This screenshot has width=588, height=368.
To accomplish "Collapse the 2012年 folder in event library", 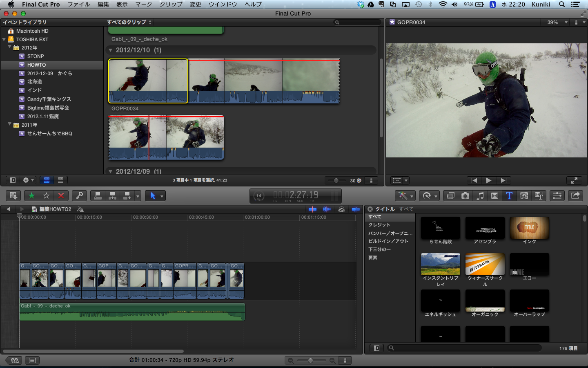I will [9, 47].
